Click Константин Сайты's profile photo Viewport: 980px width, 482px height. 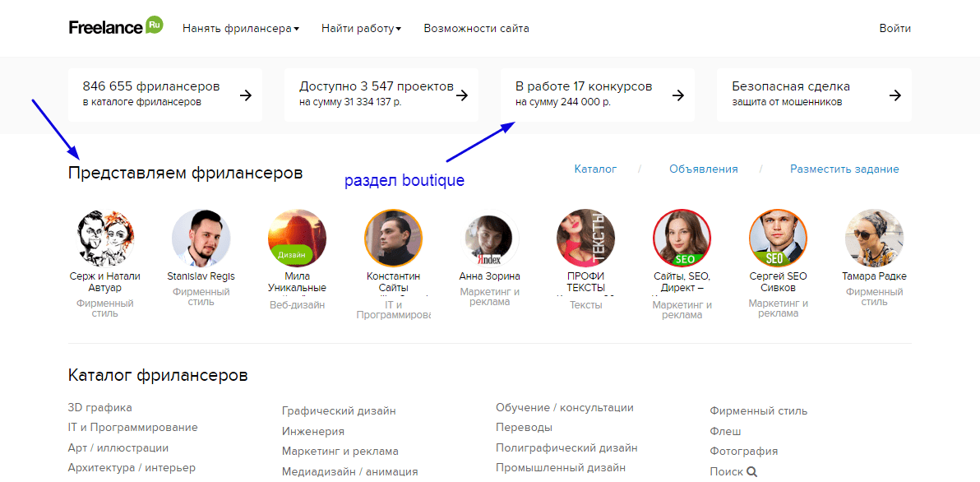click(x=394, y=238)
